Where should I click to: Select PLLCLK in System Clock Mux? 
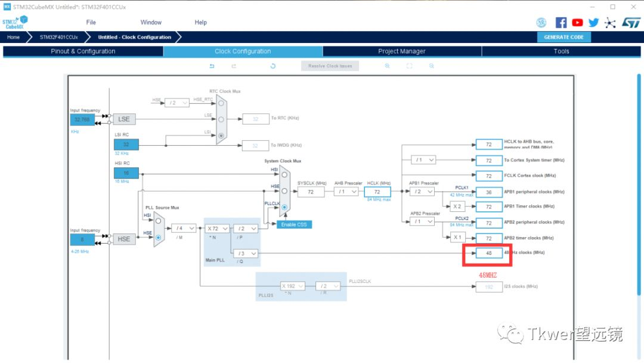[x=284, y=207]
